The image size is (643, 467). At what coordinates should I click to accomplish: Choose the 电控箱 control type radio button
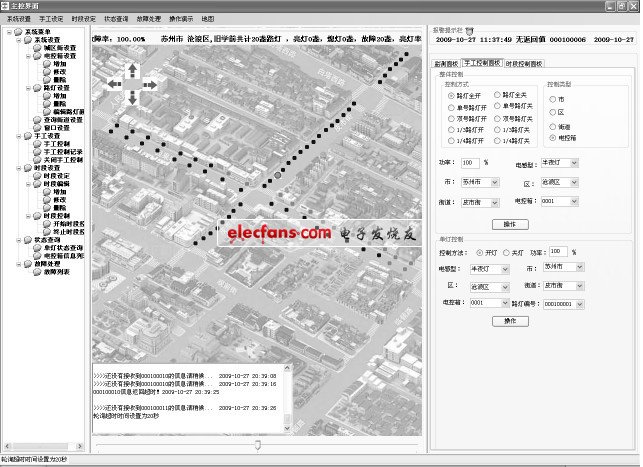tap(554, 137)
